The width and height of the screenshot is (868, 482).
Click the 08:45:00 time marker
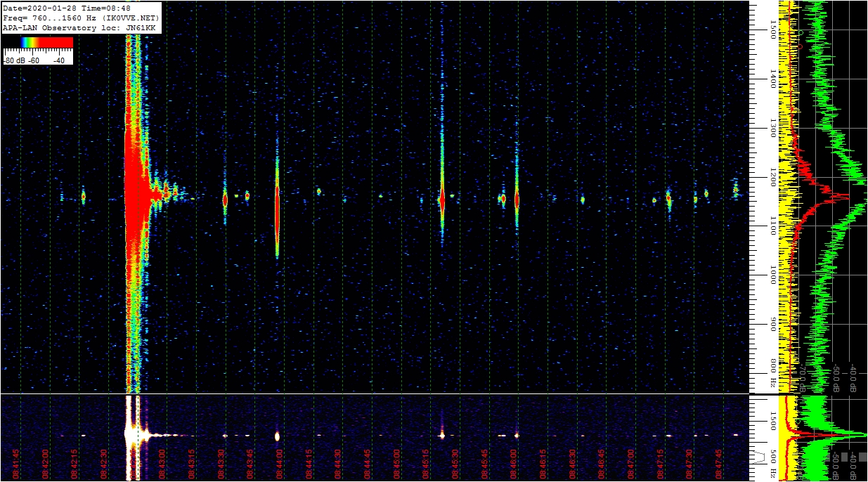click(x=396, y=464)
